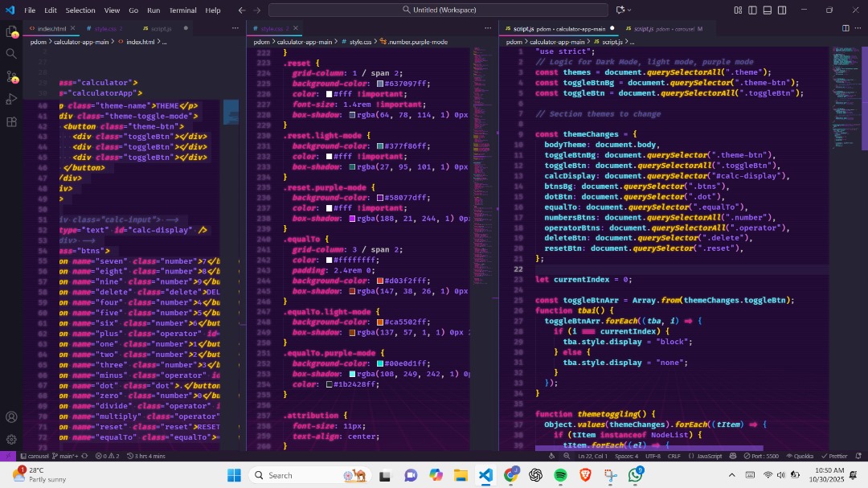Open the Customize Layout icon

738,10
